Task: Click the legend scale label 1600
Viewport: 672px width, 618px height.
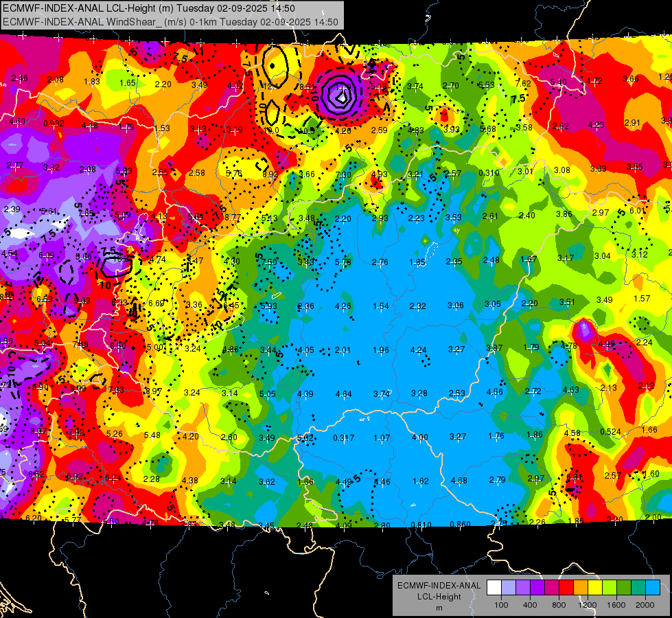Action: click(x=616, y=605)
